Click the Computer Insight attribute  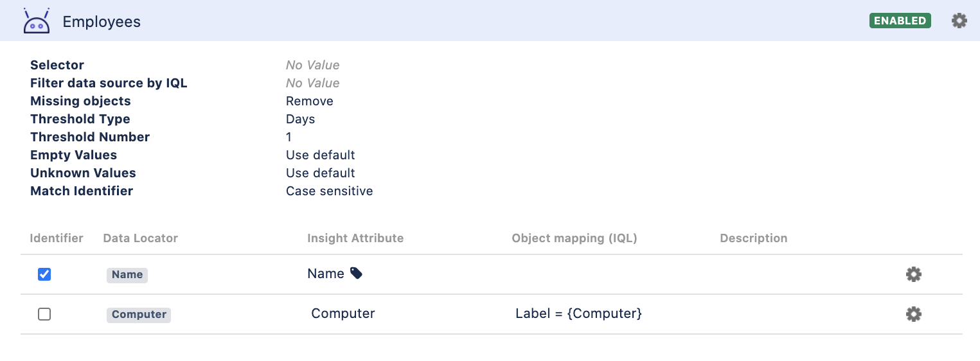343,313
